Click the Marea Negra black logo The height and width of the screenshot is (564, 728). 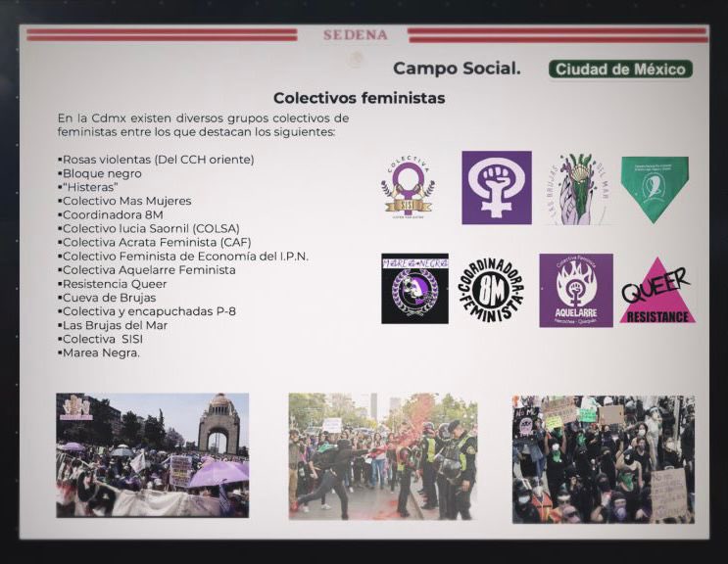click(415, 289)
